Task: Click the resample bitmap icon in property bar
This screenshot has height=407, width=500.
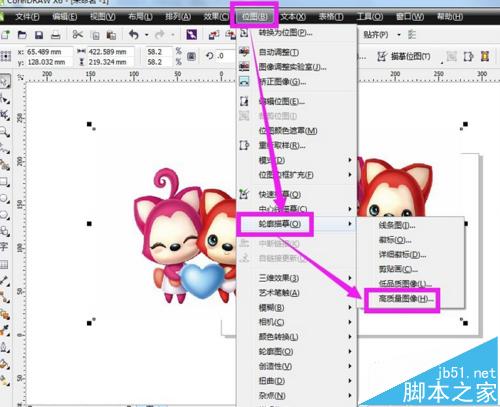Action: click(x=468, y=56)
